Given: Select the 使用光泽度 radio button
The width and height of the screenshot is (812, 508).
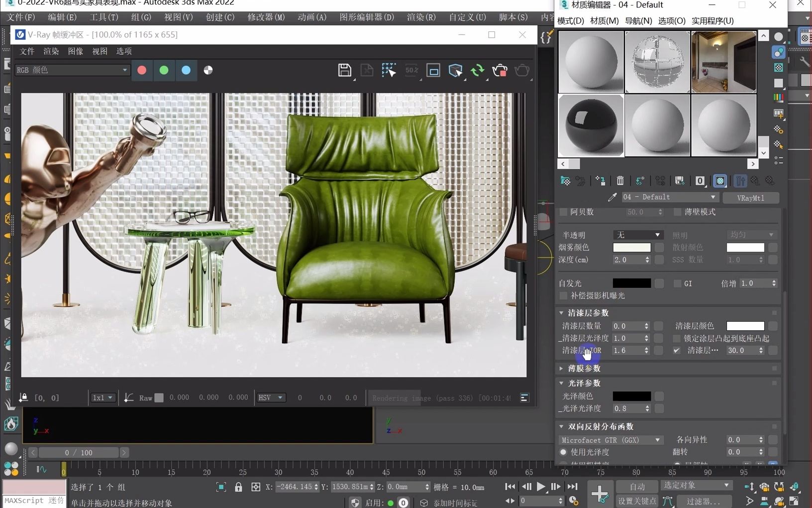Looking at the screenshot, I should click(x=563, y=452).
